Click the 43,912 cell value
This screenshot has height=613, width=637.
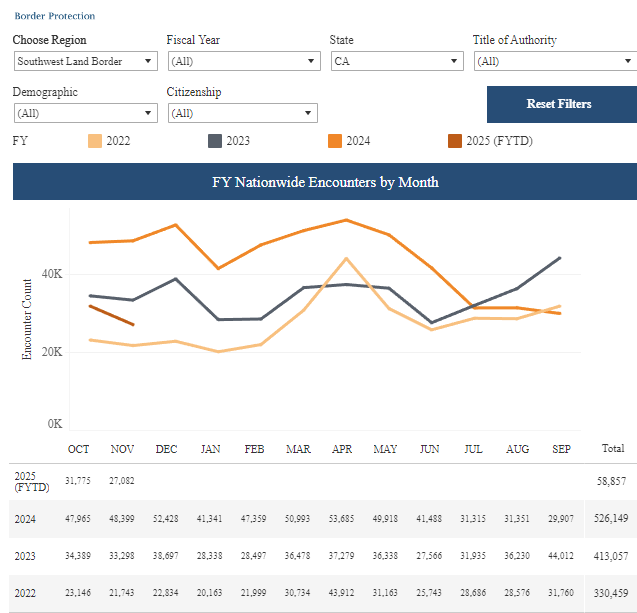(341, 593)
